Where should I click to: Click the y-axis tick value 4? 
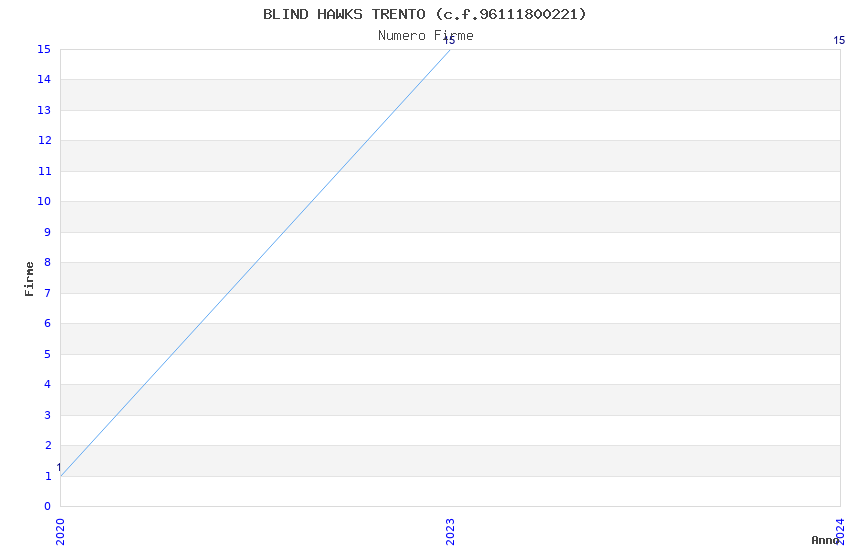pos(48,384)
